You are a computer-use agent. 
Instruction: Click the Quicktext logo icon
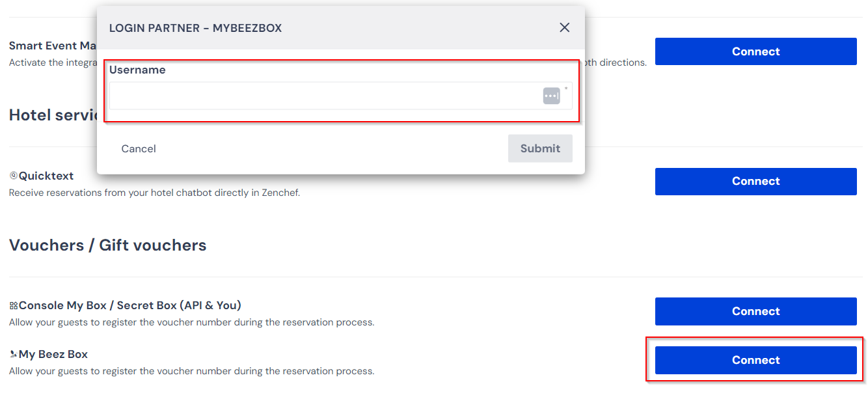pos(13,176)
